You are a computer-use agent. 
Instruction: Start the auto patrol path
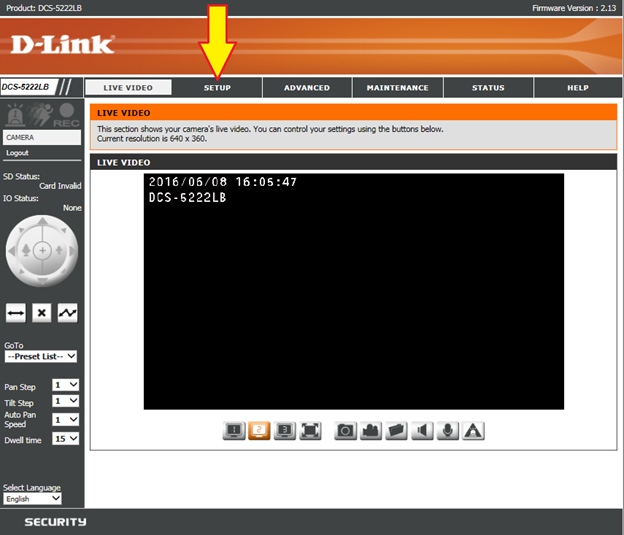click(x=67, y=313)
